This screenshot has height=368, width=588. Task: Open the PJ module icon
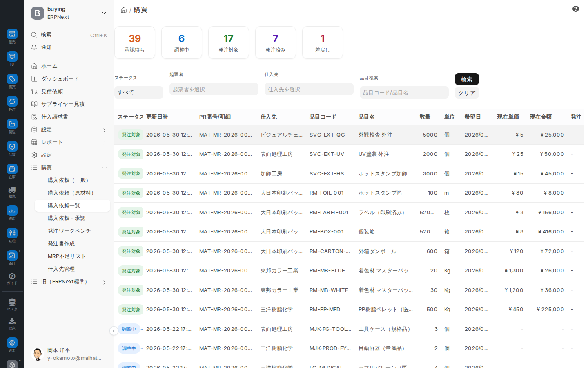[x=12, y=56]
